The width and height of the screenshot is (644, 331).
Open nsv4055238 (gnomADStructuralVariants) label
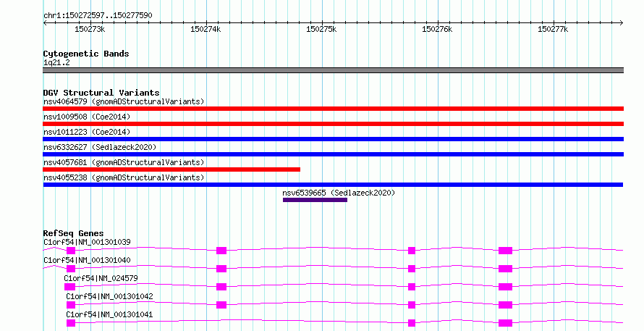coord(124,177)
